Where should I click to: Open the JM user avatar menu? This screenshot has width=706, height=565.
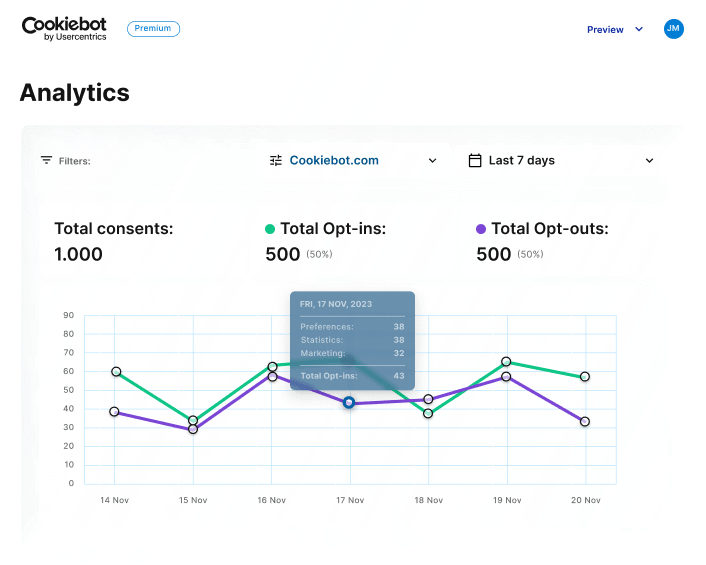point(674,29)
